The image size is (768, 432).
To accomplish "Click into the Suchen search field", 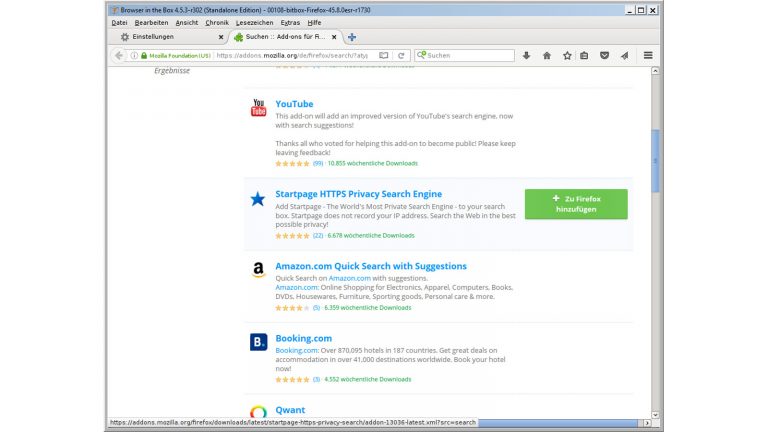I will [x=468, y=56].
